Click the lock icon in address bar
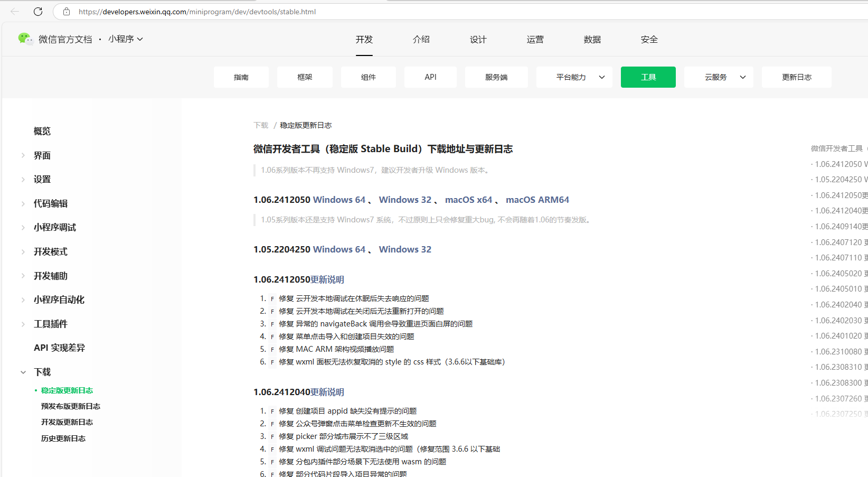 [67, 11]
